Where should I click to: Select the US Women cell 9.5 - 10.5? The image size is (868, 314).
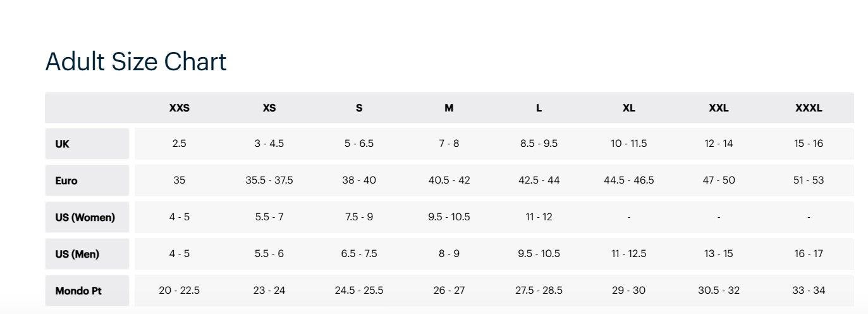click(x=449, y=217)
